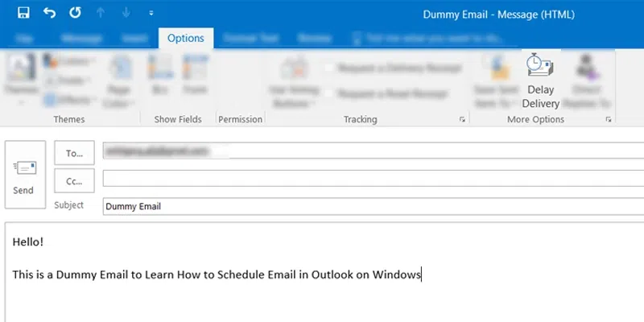
Task: Click the Delay Delivery button
Action: [540, 81]
